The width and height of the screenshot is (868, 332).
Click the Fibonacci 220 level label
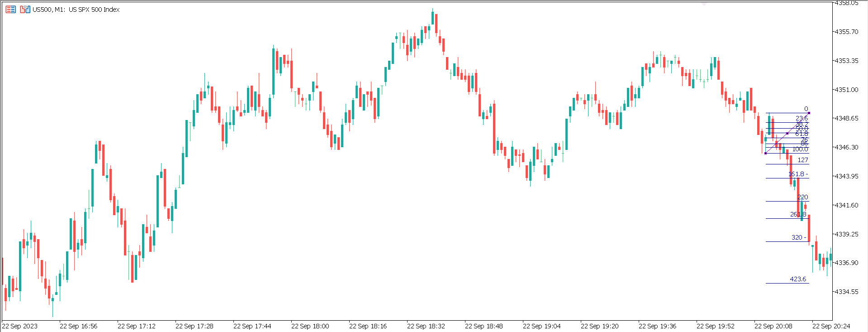coord(803,197)
